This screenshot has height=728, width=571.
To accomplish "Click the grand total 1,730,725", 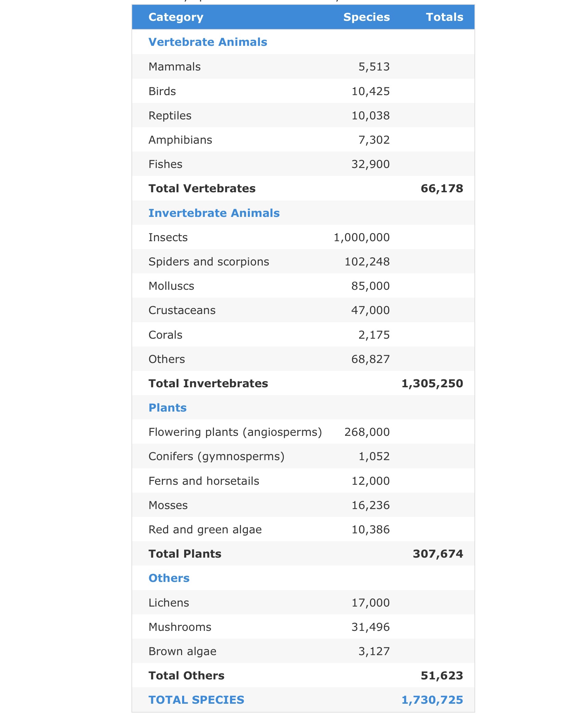I will (x=432, y=700).
